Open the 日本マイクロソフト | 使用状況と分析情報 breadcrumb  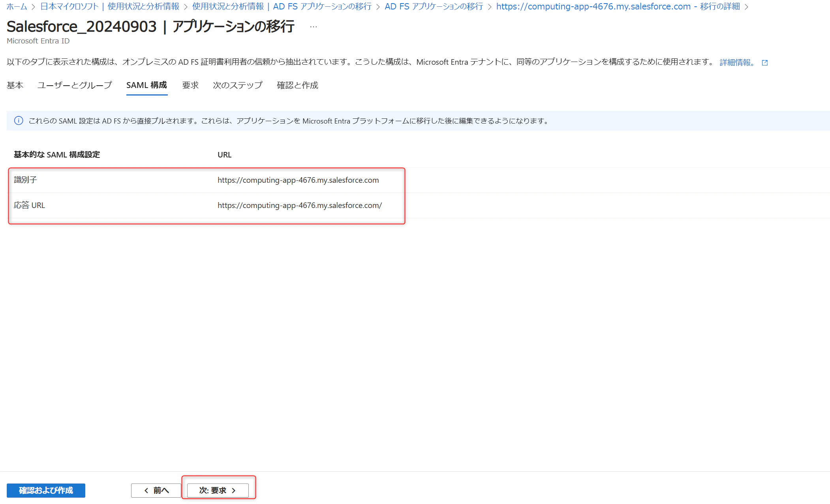[x=109, y=6]
